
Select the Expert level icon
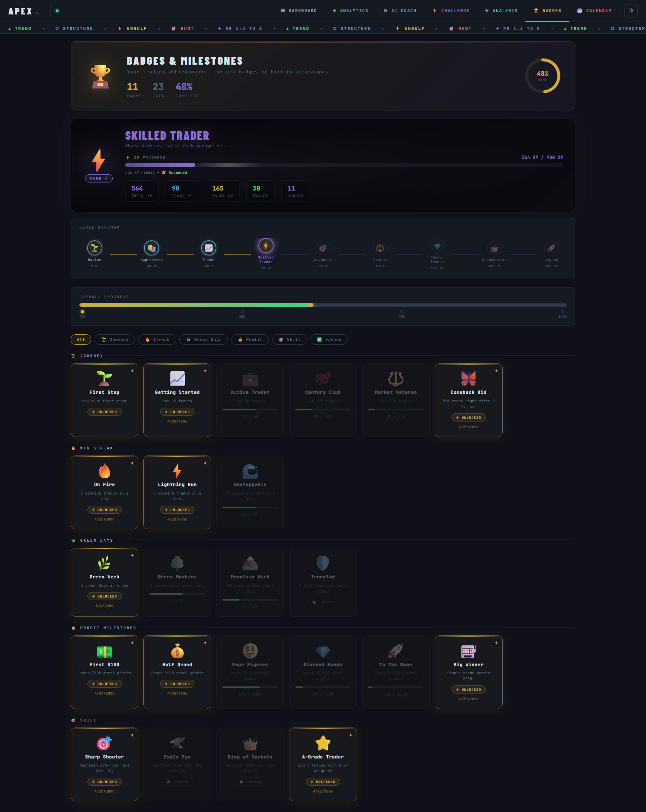point(380,248)
